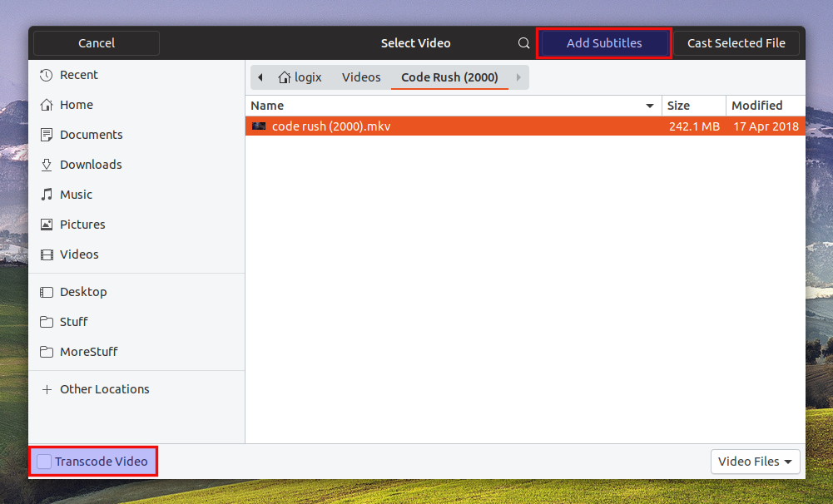The image size is (833, 504).
Task: Enable the Transcode Video checkbox
Action: pyautogui.click(x=42, y=461)
